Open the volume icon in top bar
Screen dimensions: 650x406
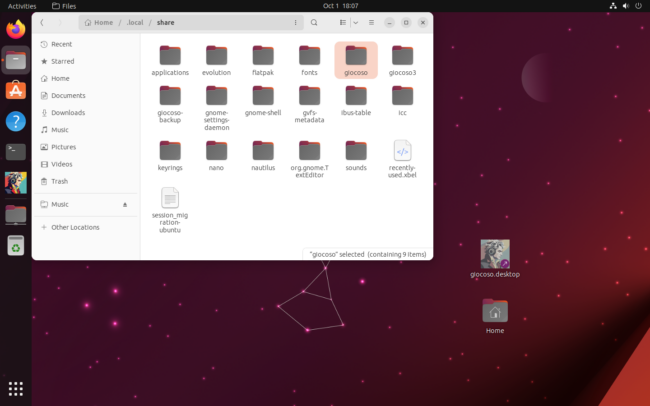pos(626,6)
